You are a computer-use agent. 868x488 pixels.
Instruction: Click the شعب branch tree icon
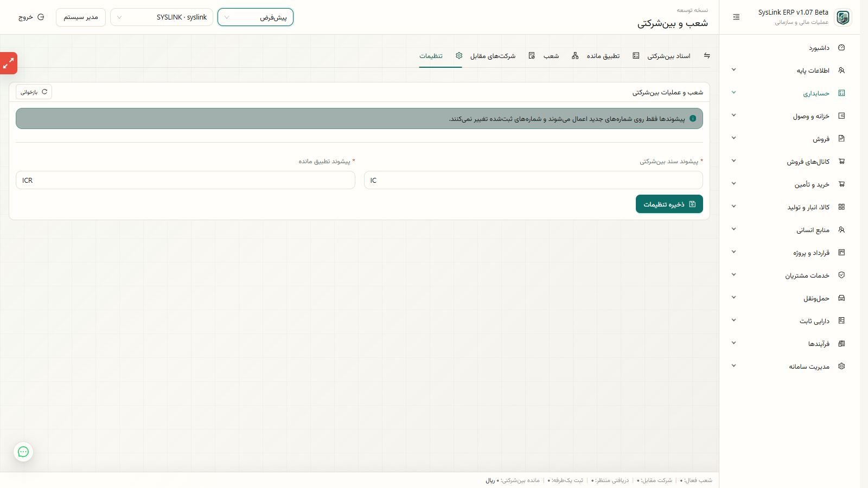click(x=575, y=56)
